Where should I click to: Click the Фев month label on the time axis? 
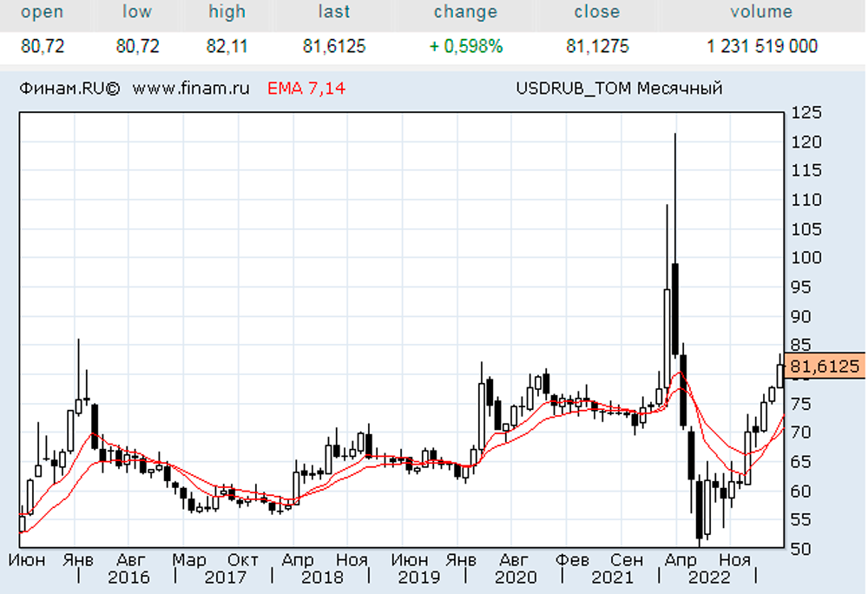pos(571,560)
